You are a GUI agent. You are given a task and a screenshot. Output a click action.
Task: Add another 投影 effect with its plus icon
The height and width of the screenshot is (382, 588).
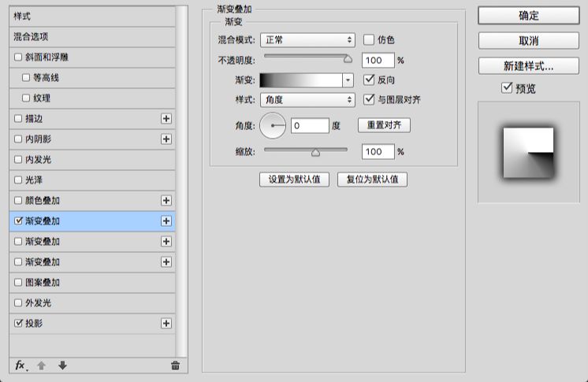pos(166,323)
